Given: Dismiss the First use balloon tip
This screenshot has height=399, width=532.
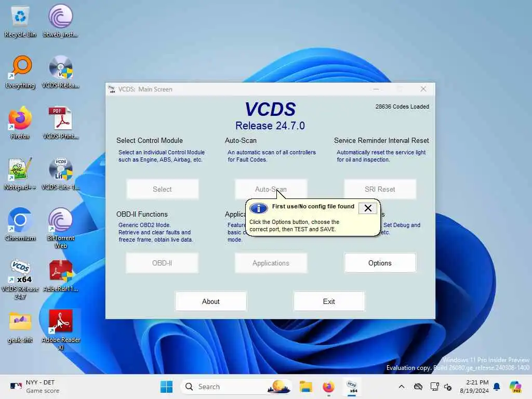Looking at the screenshot, I should [x=368, y=208].
